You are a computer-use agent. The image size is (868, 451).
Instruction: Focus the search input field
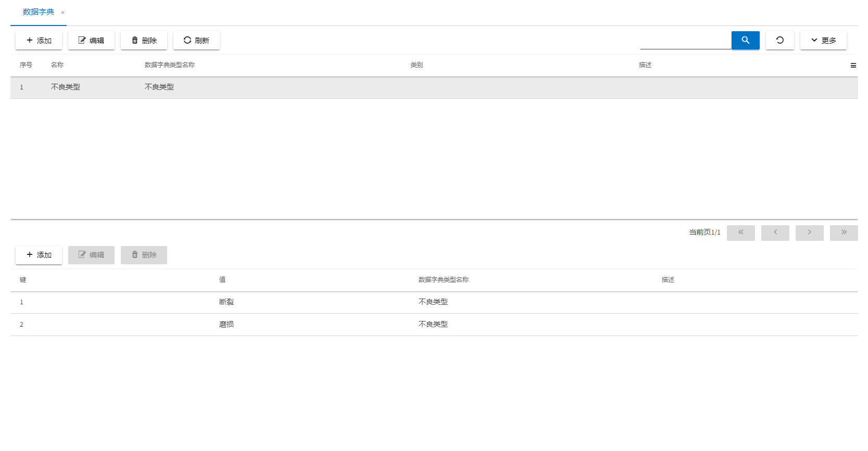pos(685,40)
